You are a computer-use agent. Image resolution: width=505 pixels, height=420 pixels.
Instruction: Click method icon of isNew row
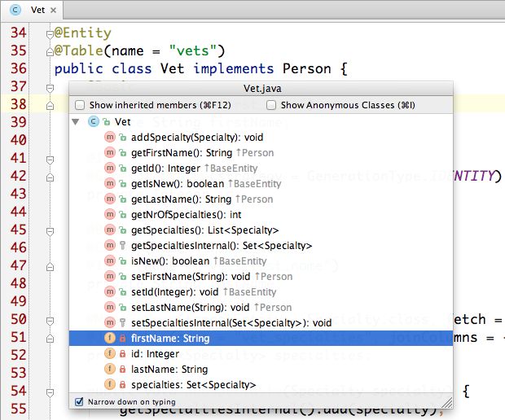pos(110,260)
